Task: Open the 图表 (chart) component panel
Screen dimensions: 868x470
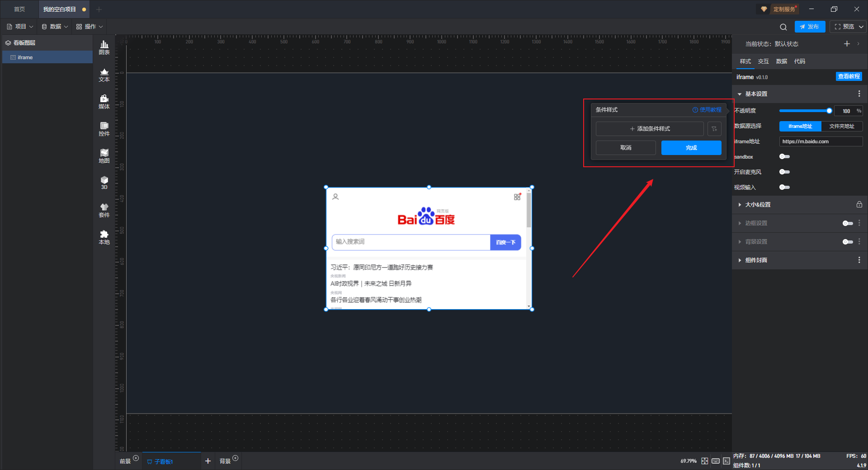Action: tap(104, 47)
